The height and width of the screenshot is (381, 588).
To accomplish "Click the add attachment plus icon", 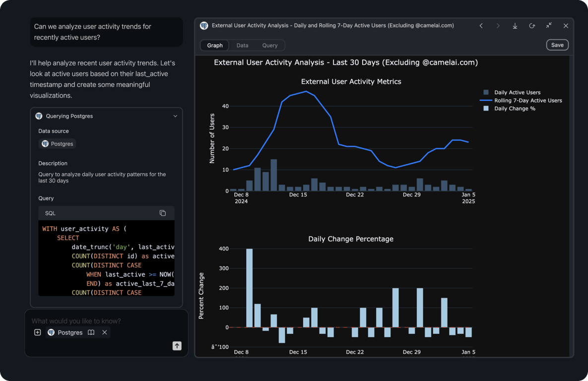I will pos(38,332).
